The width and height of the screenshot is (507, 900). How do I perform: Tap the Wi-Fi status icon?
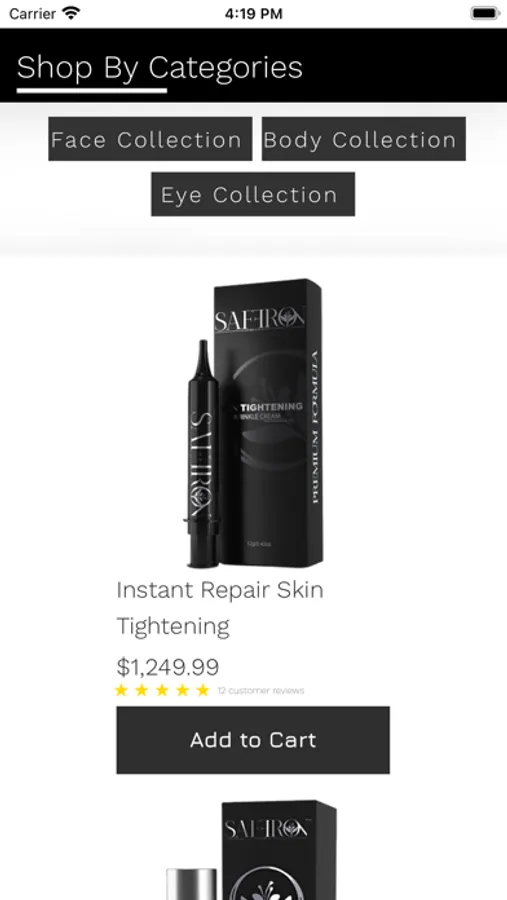click(72, 13)
